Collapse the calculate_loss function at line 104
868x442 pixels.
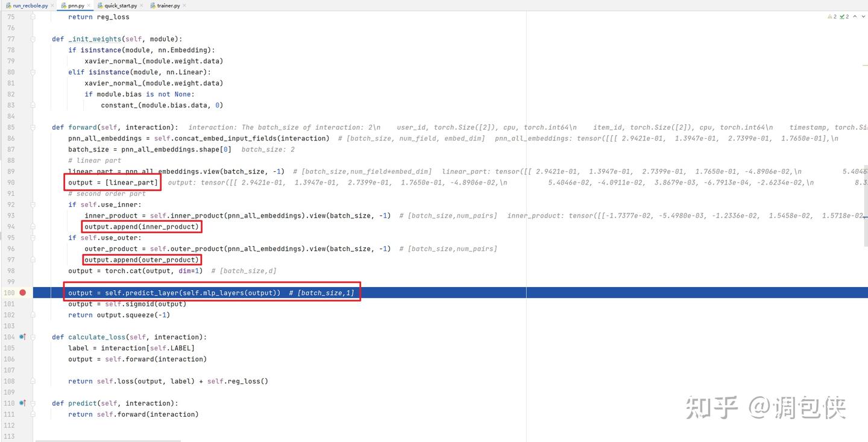(x=33, y=337)
